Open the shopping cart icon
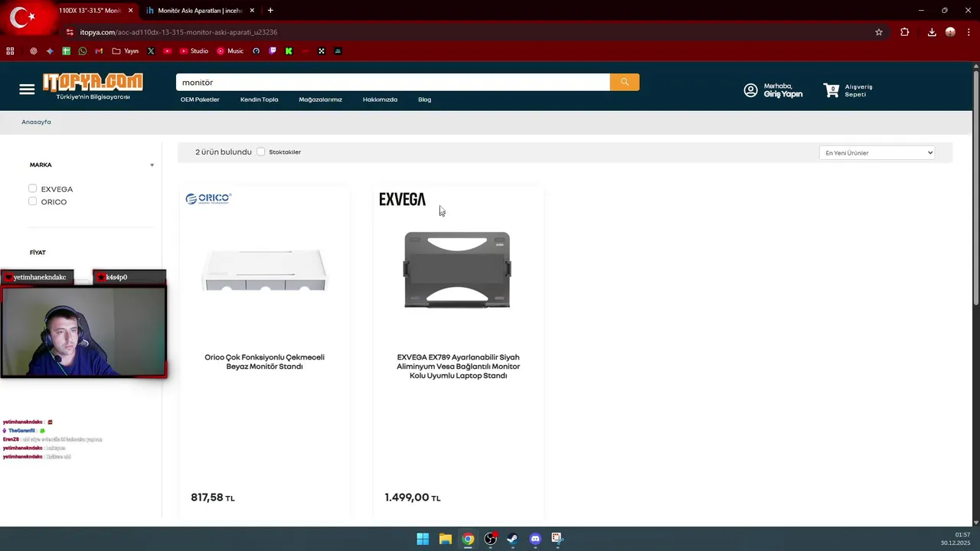The image size is (980, 551). pyautogui.click(x=831, y=90)
